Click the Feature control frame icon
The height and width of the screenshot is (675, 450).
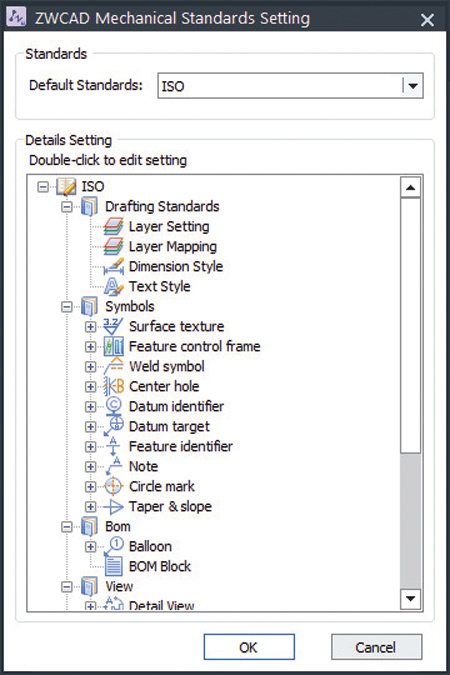click(114, 347)
